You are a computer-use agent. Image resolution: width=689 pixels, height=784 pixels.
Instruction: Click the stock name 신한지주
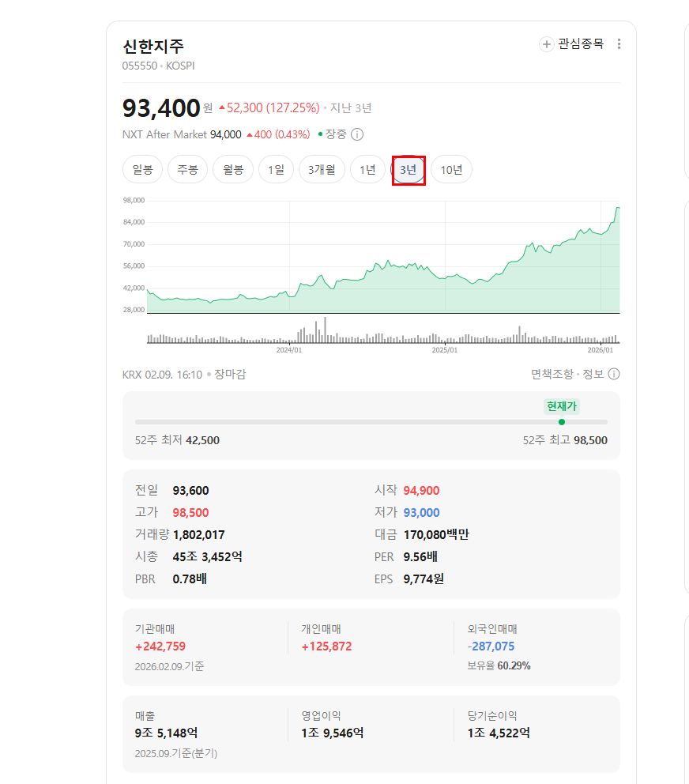pyautogui.click(x=153, y=47)
